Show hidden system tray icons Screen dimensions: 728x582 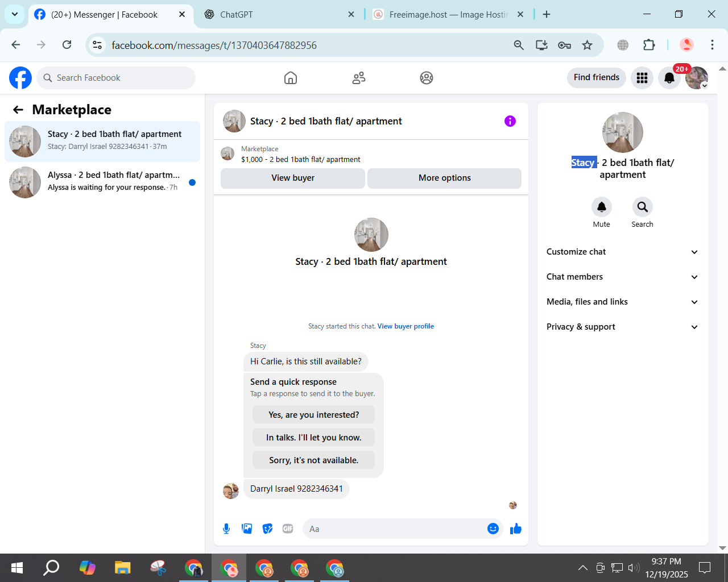click(x=583, y=568)
